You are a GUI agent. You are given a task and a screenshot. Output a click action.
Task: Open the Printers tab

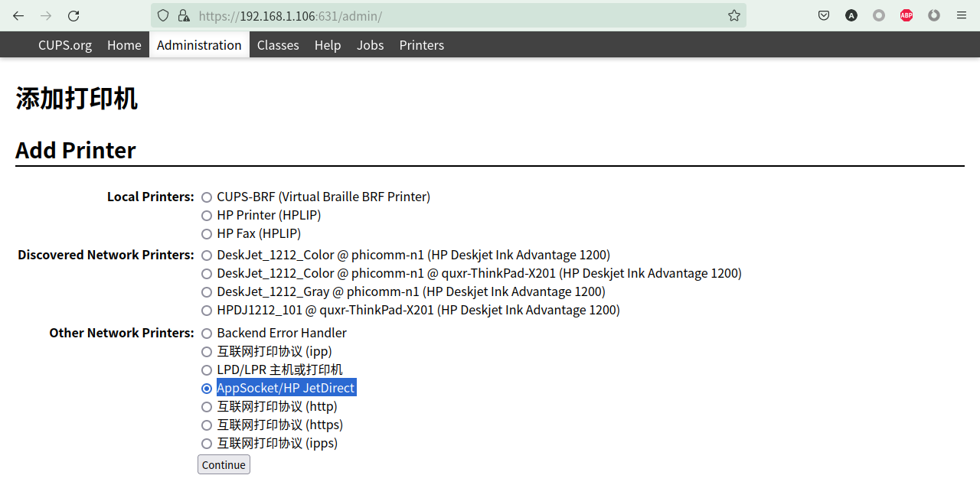point(421,45)
